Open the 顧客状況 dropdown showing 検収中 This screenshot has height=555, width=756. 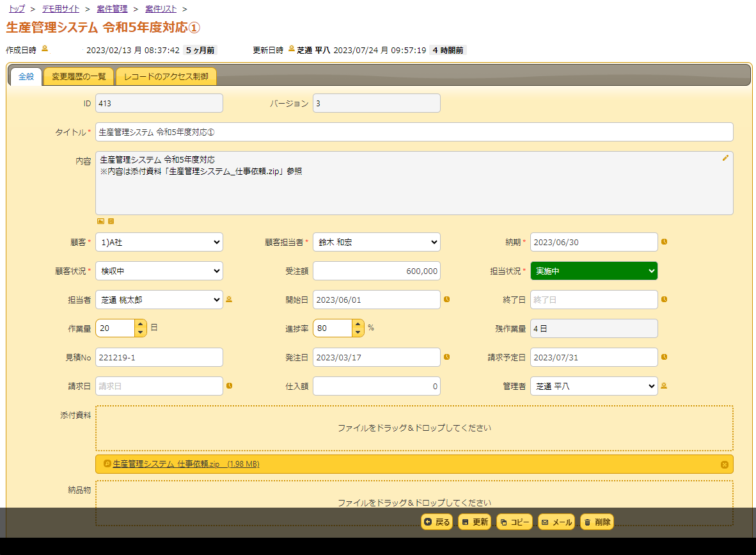click(x=159, y=271)
